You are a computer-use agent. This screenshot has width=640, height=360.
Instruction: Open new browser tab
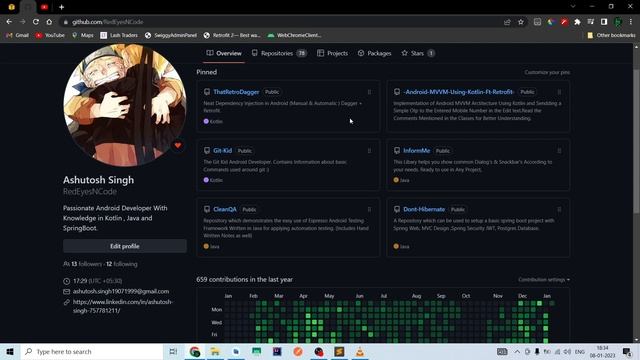[61, 7]
